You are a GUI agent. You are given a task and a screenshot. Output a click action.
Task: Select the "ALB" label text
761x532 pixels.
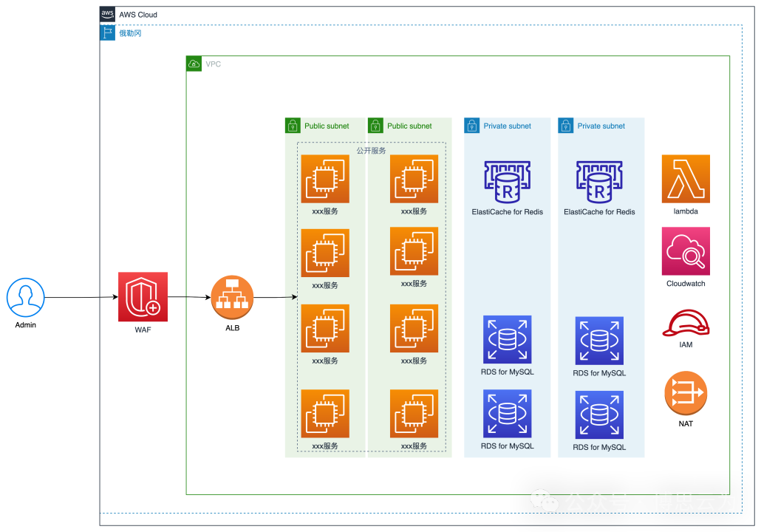click(x=233, y=327)
